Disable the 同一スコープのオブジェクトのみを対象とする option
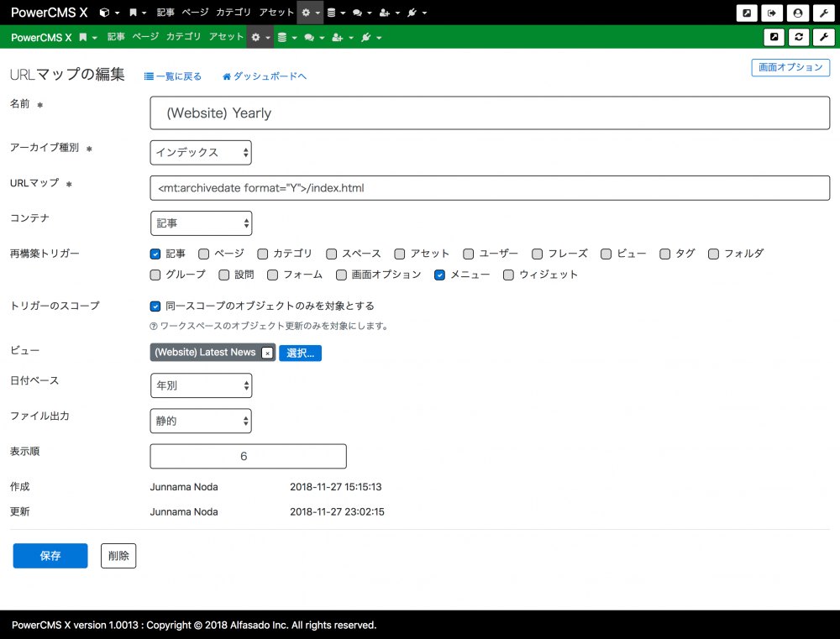 pyautogui.click(x=155, y=306)
